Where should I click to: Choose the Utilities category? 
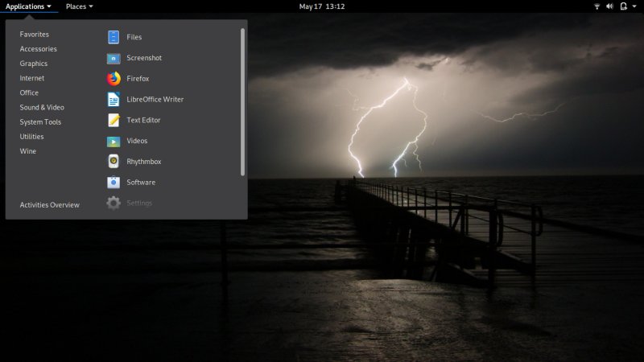(31, 137)
